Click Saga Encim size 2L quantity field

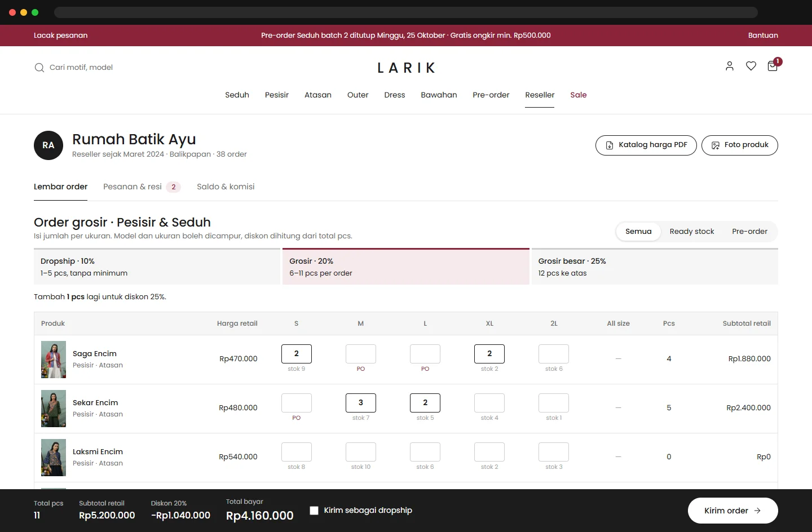coord(554,353)
